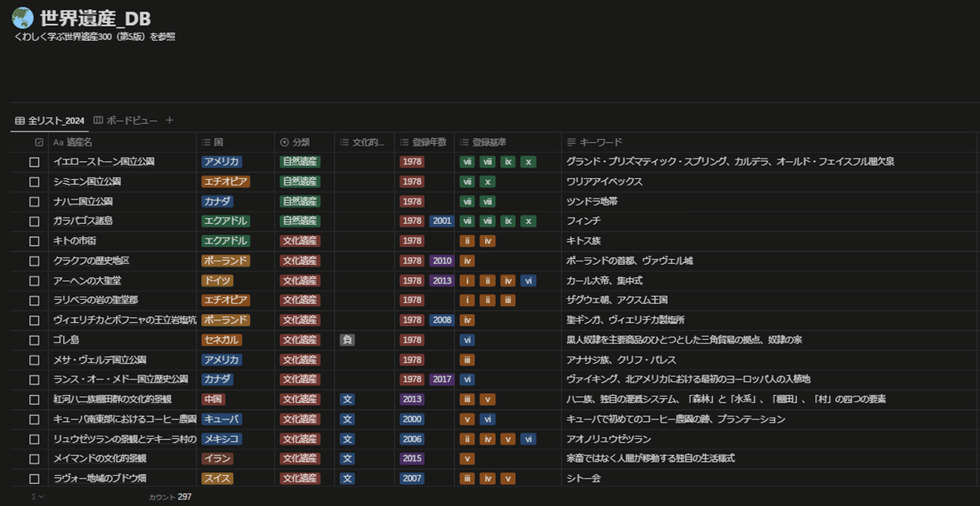This screenshot has width=980, height=506.
Task: Toggle the checkbox for キトの市街 row
Action: tap(34, 241)
